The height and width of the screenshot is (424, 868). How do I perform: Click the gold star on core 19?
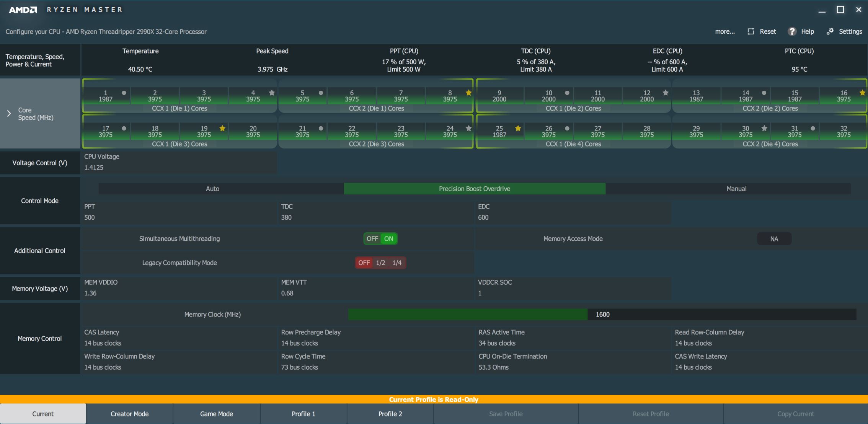(x=222, y=128)
